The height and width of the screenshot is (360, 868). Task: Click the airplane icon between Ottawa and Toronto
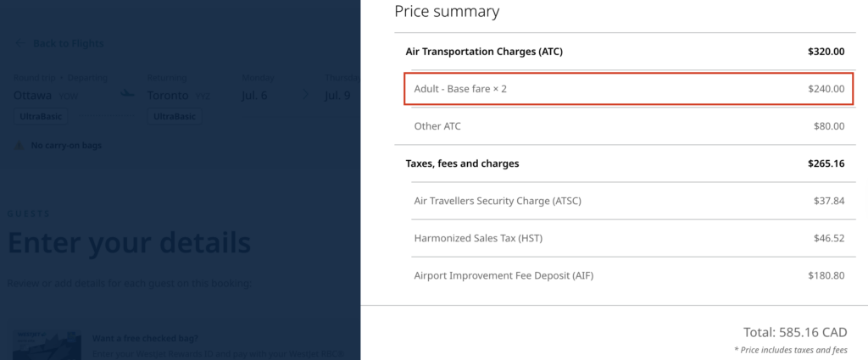coord(128,94)
